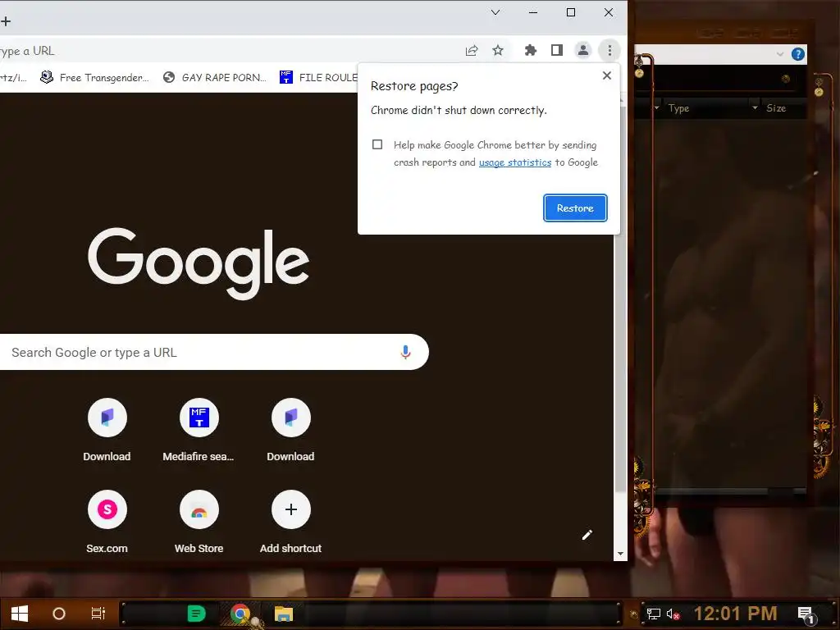This screenshot has width=840, height=630.
Task: Dismiss the Restore pages dialog
Action: click(606, 75)
